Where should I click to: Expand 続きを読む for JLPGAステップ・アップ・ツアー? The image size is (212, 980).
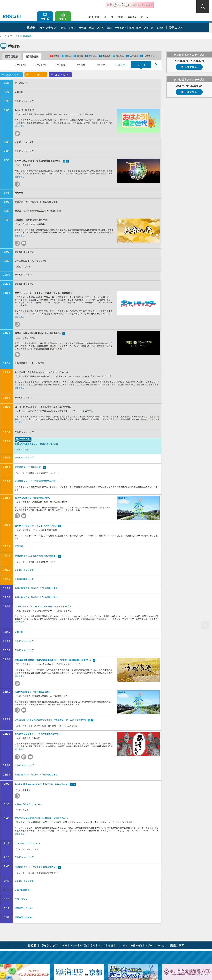19,622
